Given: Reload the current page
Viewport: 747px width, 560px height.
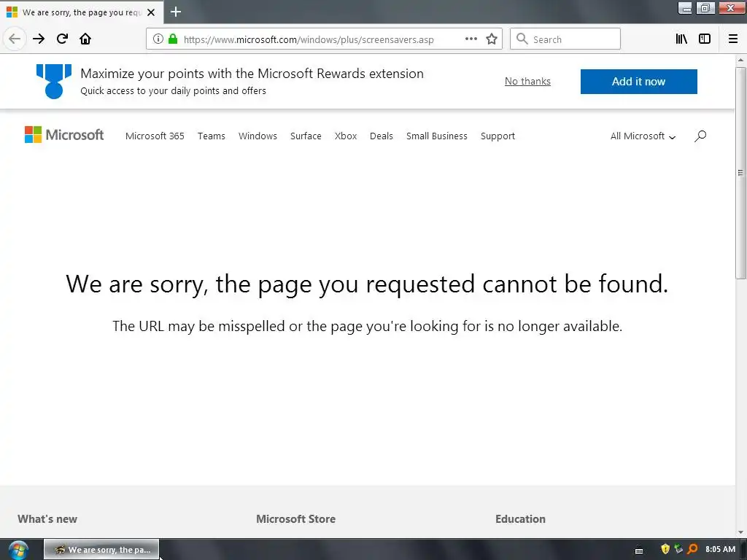Looking at the screenshot, I should pyautogui.click(x=62, y=39).
